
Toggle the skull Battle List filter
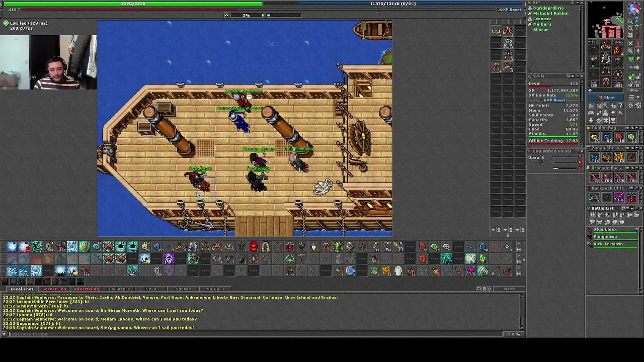pyautogui.click(x=607, y=222)
